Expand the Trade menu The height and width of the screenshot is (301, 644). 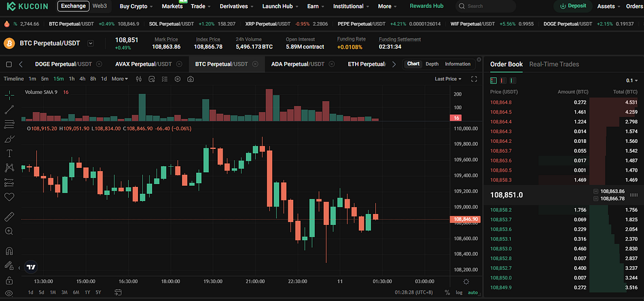(x=201, y=6)
